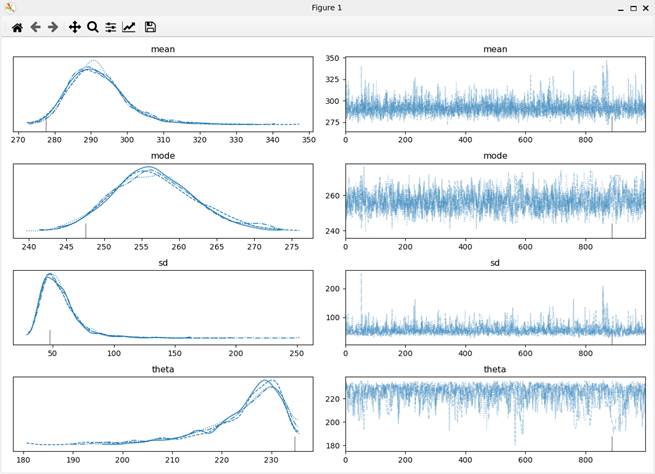Save the figure using the floppy disk icon
The image size is (655, 474).
(x=150, y=28)
